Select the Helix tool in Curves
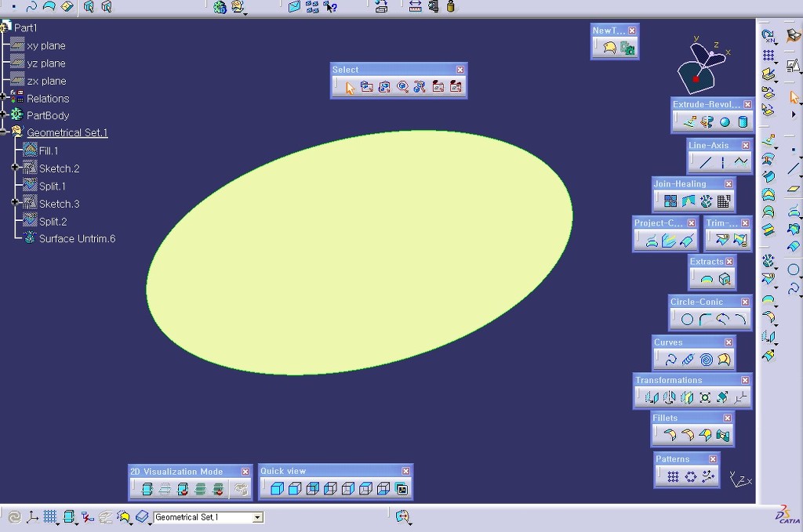803x532 pixels. (689, 360)
